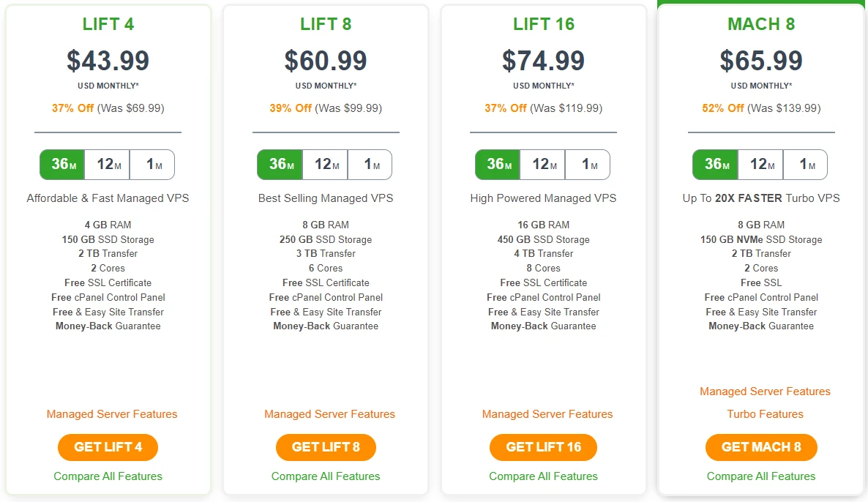The image size is (868, 502).
Task: Compare All Features for LIFT 4
Action: (108, 476)
